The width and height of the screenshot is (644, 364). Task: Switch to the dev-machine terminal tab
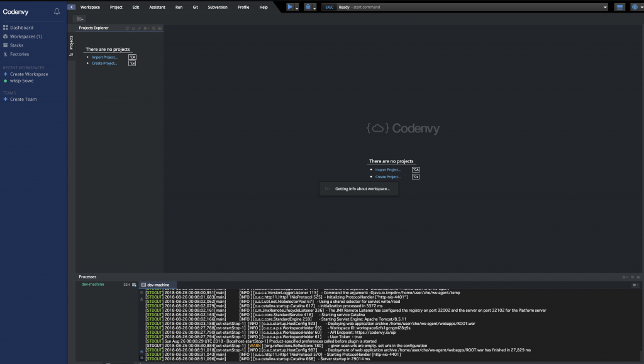coord(157,285)
